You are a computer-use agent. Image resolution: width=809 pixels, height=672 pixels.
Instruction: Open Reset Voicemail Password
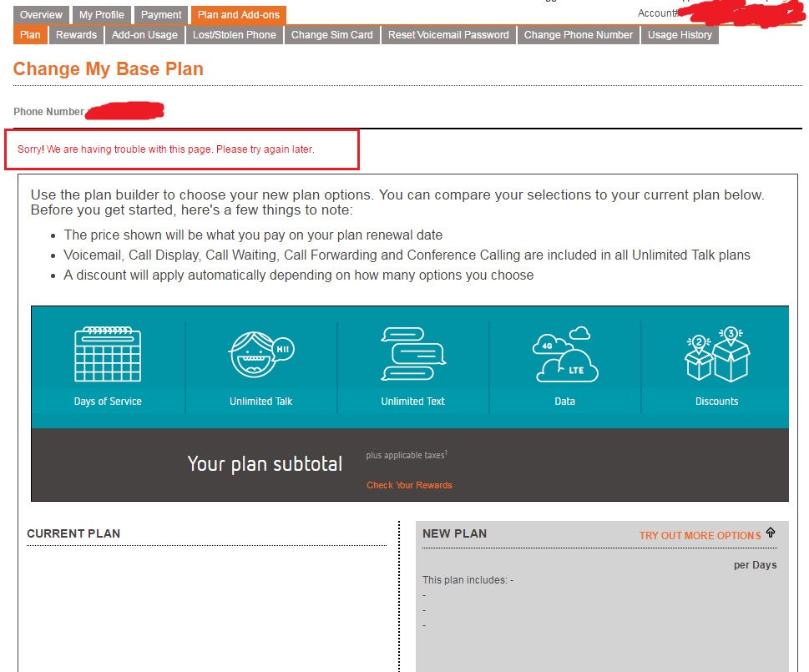click(447, 35)
